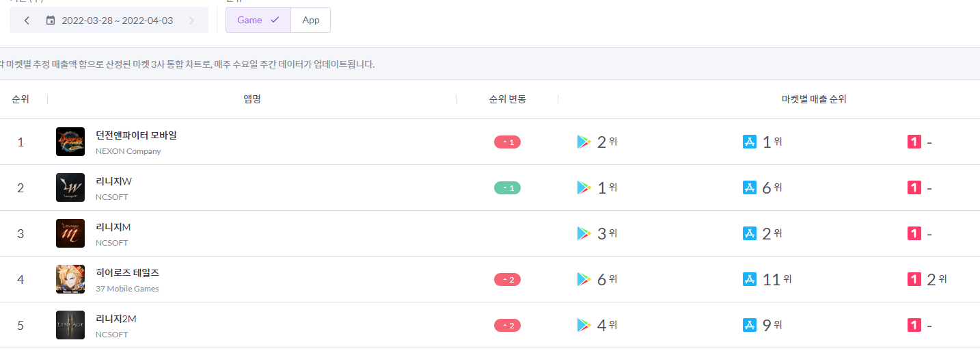Click ONE Store icon in 리니지2M row
Viewport: 980px width, 351px height.
coord(914,325)
